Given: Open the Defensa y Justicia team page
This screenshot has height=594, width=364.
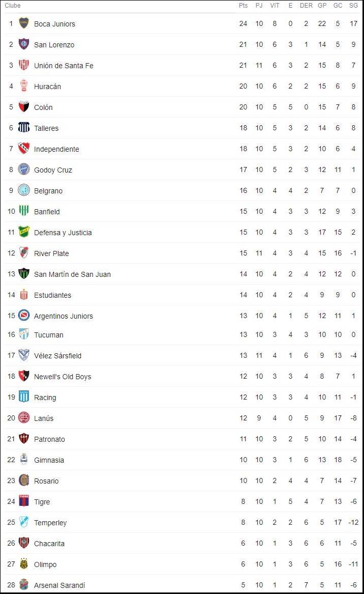Looking at the screenshot, I should pyautogui.click(x=63, y=232).
